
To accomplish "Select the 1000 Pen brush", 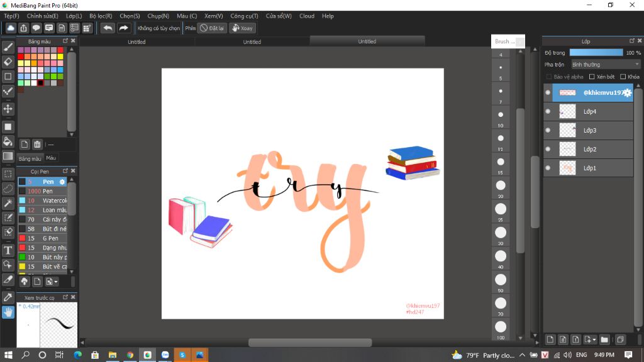I will coord(42,191).
